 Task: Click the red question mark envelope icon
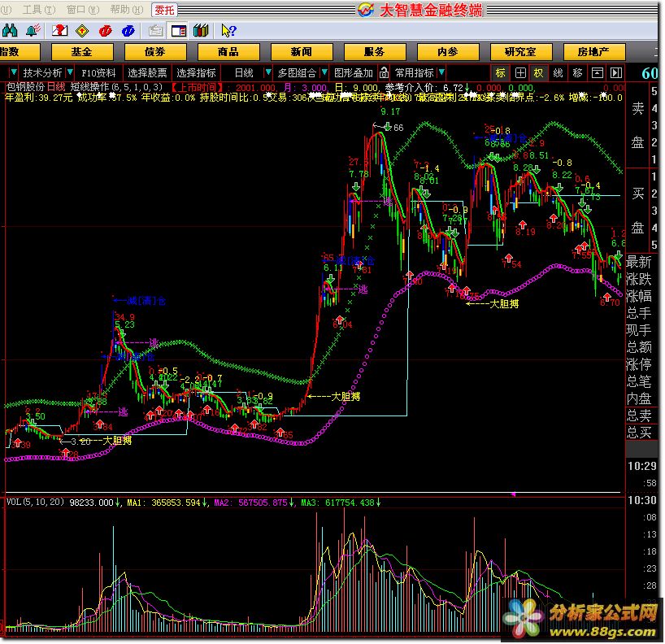59,31
